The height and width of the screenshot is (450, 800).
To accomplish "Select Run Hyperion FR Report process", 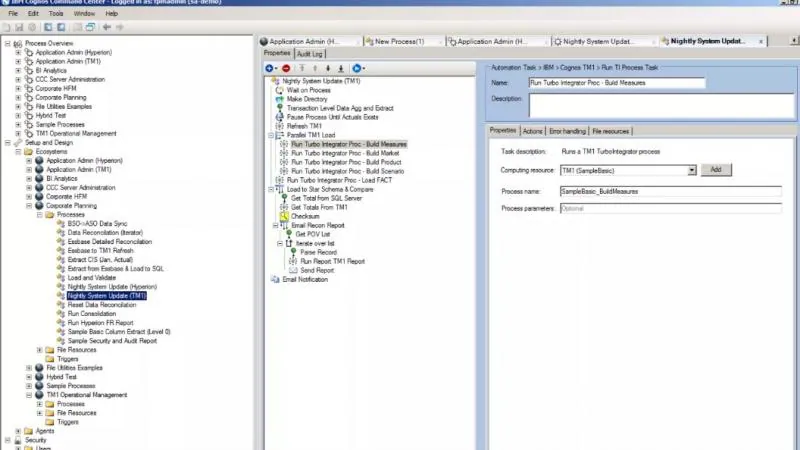I will [101, 323].
